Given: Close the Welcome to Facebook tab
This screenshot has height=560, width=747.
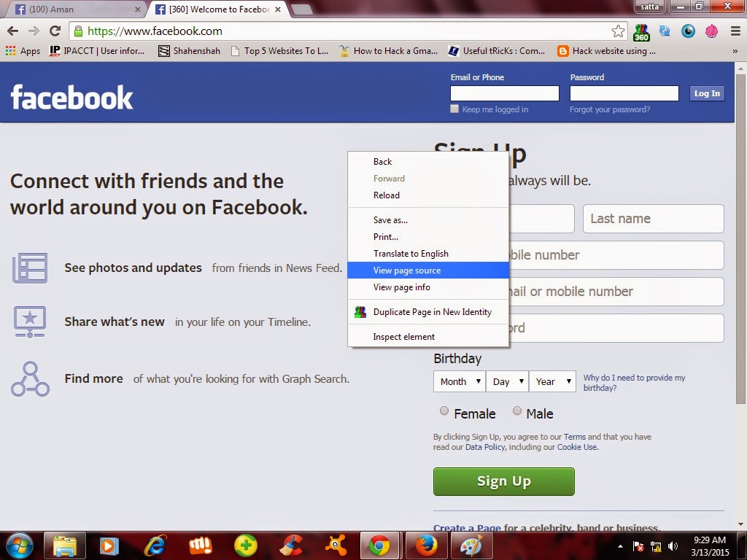Looking at the screenshot, I should point(278,9).
